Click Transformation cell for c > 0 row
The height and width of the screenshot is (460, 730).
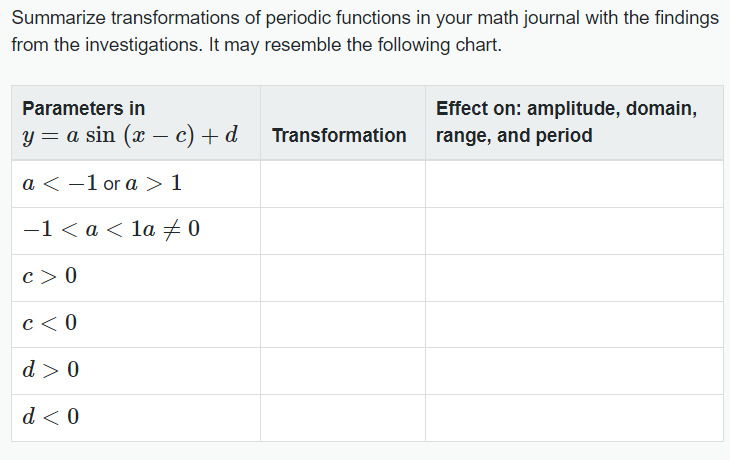point(342,277)
